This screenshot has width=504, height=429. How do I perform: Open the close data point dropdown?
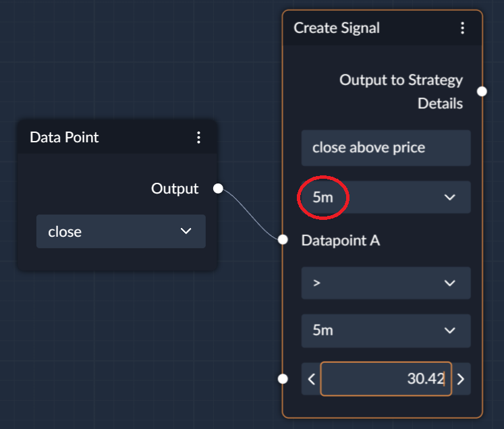point(121,231)
